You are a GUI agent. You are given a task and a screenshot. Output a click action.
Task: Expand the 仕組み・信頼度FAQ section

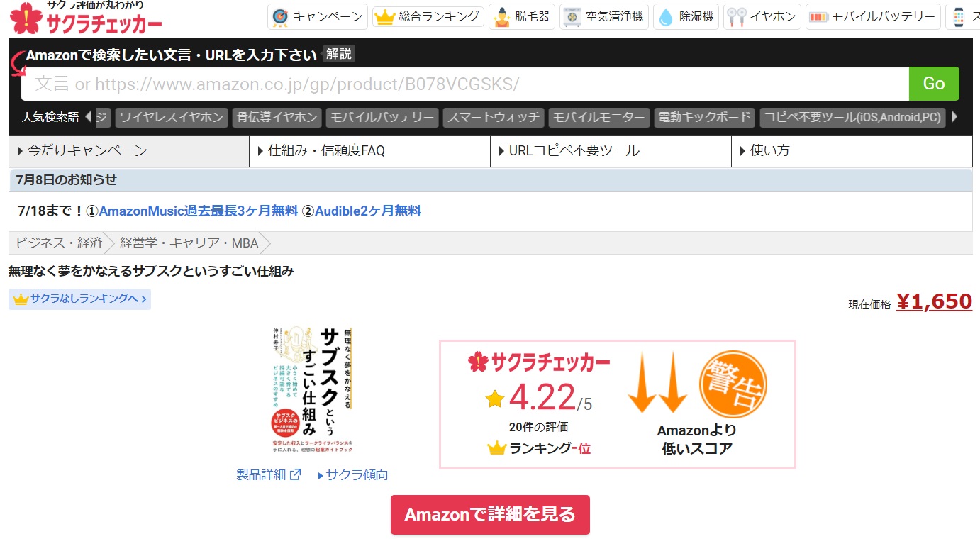(x=369, y=151)
